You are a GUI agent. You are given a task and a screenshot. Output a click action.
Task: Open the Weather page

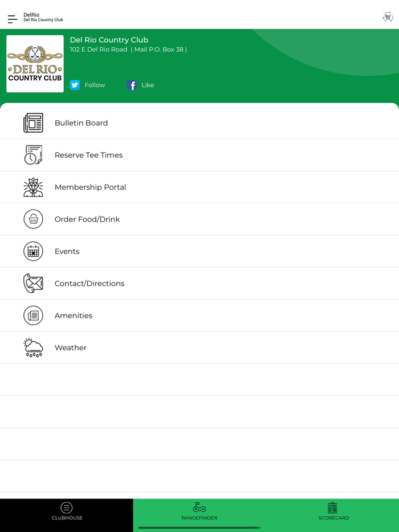[x=199, y=348]
